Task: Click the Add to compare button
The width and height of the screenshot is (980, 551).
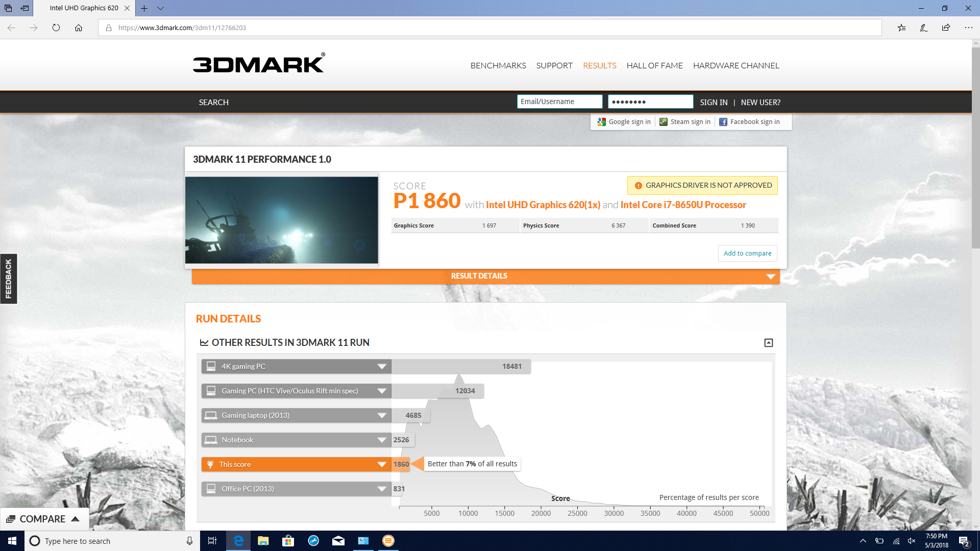Action: coord(747,253)
